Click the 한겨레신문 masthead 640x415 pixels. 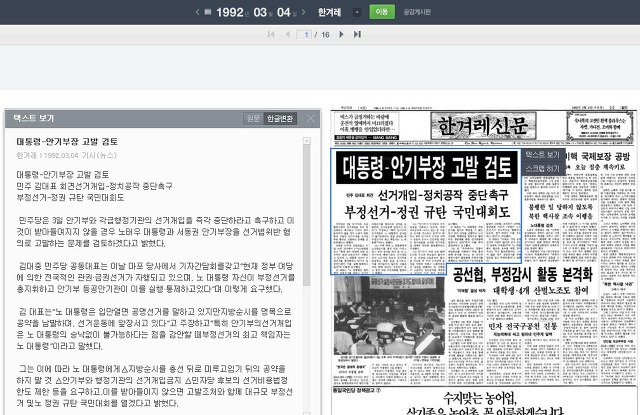[x=483, y=126]
